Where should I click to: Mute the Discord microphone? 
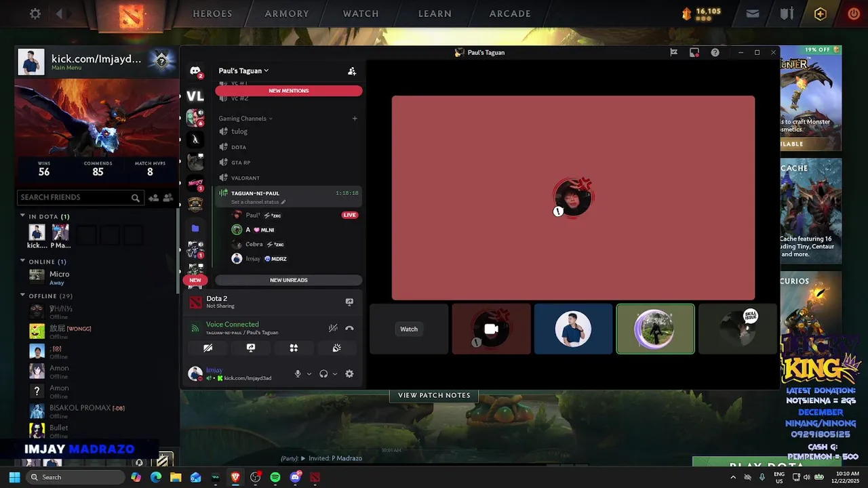[x=297, y=373]
